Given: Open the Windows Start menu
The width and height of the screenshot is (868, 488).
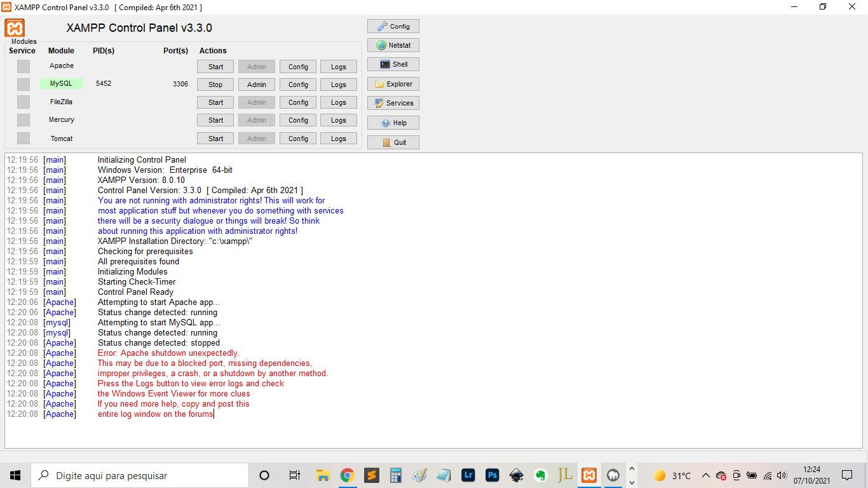Looking at the screenshot, I should click(x=15, y=475).
